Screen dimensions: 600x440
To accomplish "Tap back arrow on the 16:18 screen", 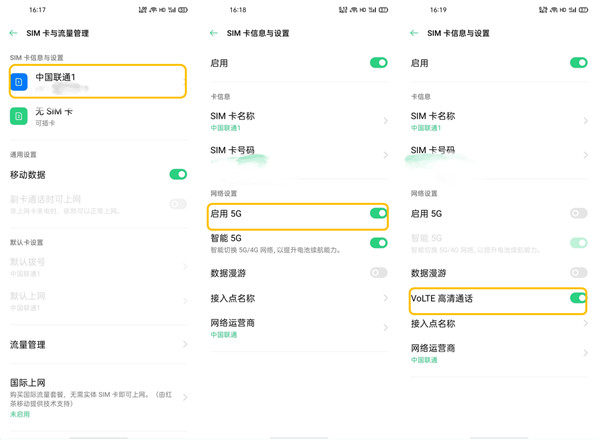I will [x=214, y=33].
